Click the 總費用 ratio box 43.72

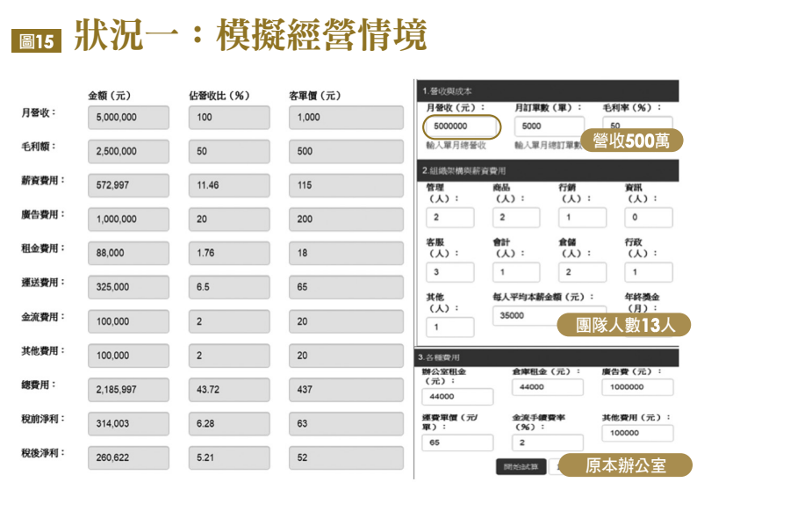click(229, 390)
